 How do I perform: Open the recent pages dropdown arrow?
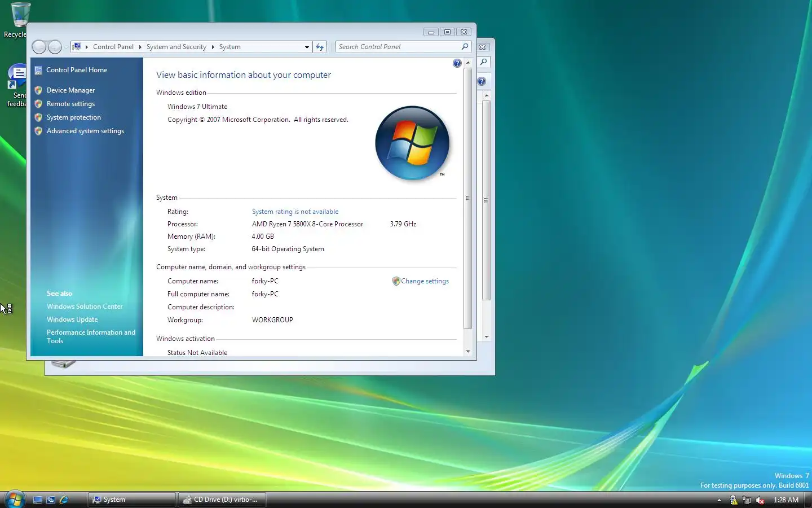tap(66, 47)
